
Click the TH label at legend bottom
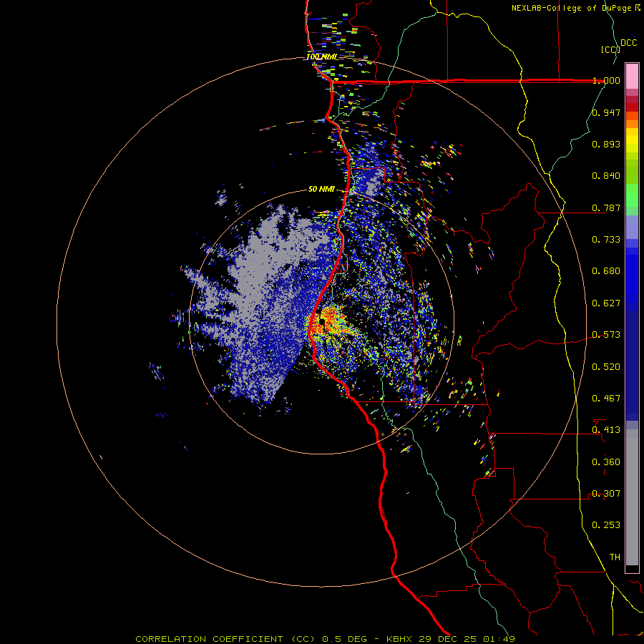point(615,557)
